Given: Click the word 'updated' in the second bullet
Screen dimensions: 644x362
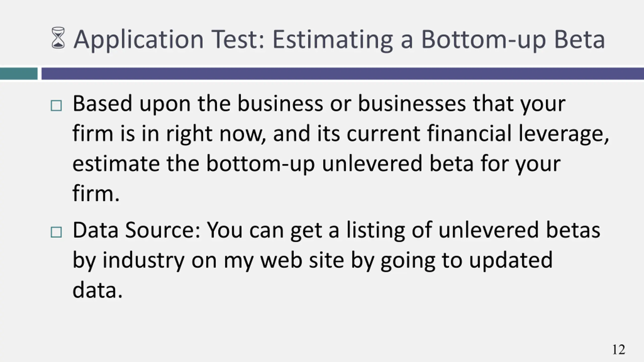Looking at the screenshot, I should [x=511, y=261].
